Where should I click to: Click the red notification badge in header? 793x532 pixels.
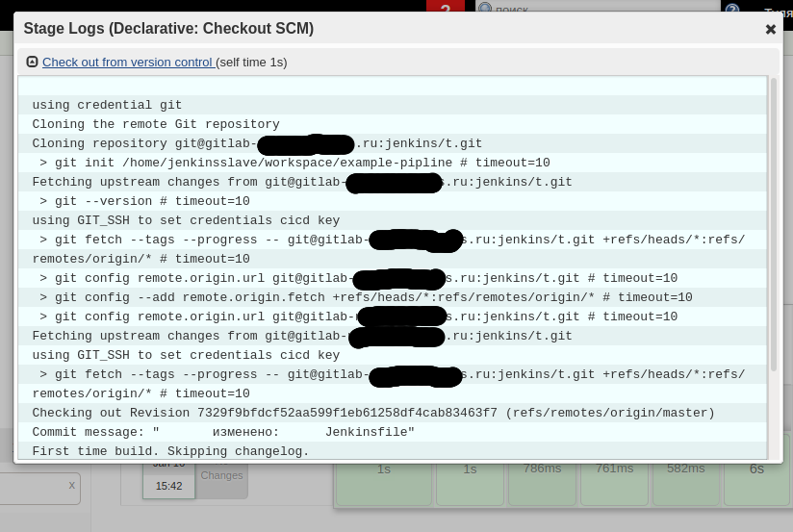pyautogui.click(x=446, y=9)
